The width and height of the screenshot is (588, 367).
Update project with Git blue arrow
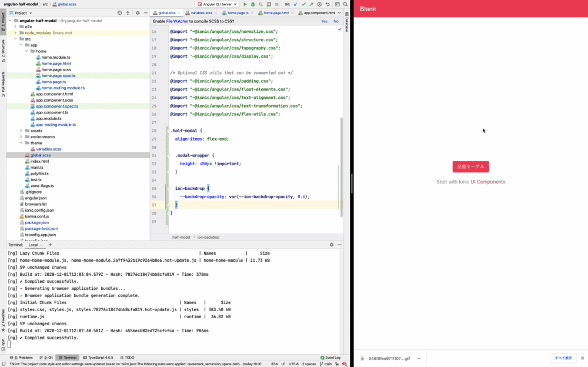coord(296,5)
